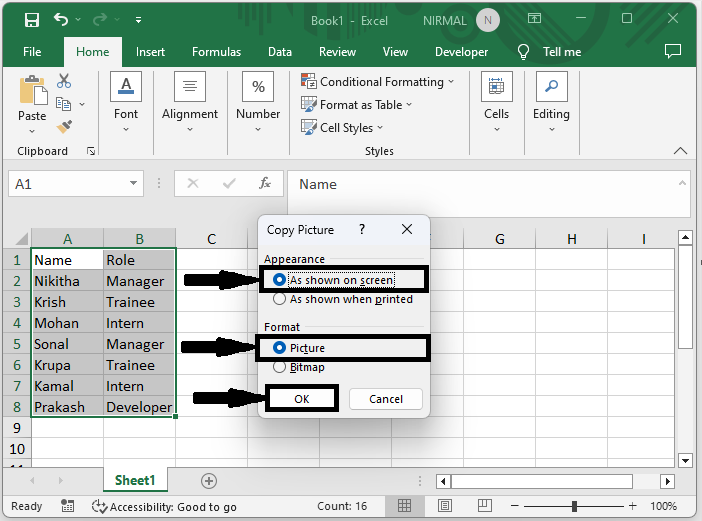Click the 100% zoom level

click(663, 506)
